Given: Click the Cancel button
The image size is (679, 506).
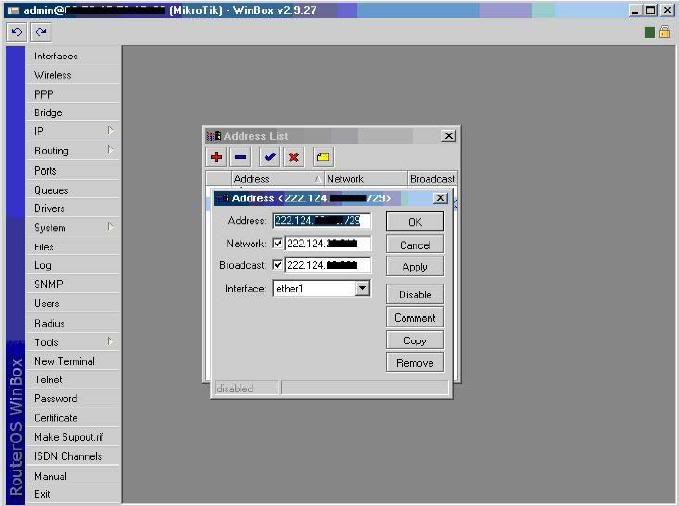Looking at the screenshot, I should pyautogui.click(x=415, y=245).
